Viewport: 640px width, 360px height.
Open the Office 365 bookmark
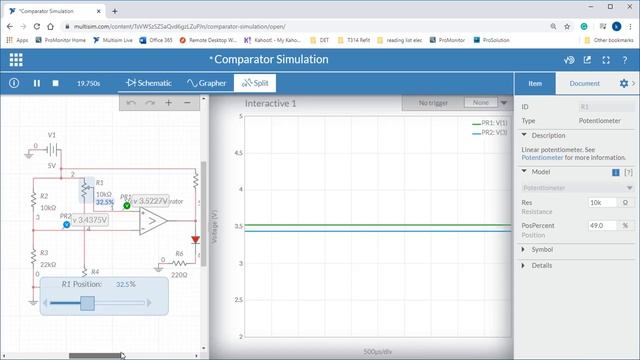156,40
